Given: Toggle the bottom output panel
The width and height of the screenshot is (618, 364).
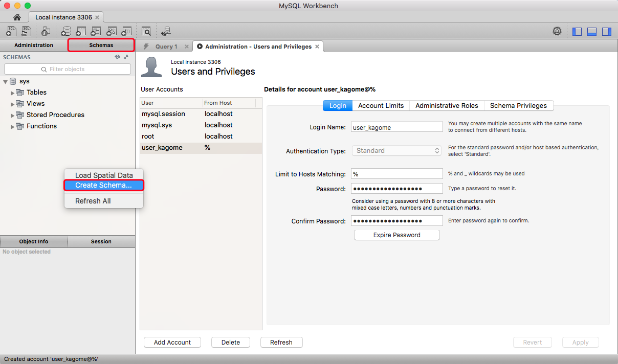Looking at the screenshot, I should click(592, 31).
